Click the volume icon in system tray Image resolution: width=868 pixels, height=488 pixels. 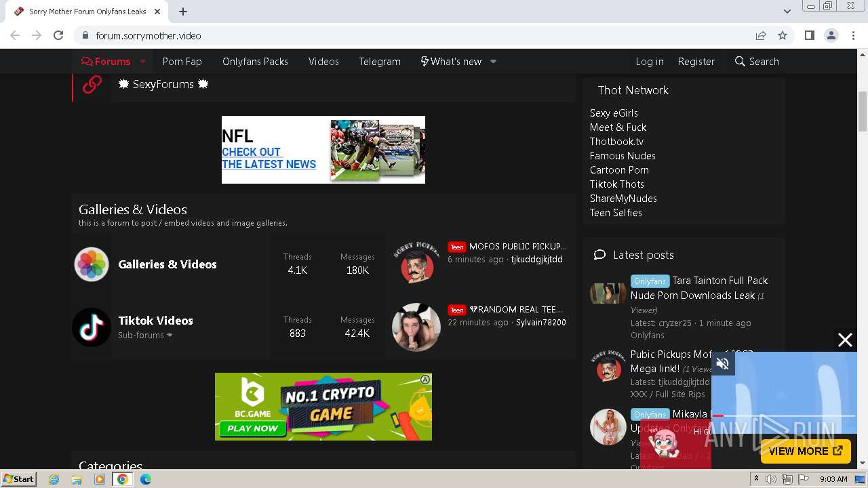pyautogui.click(x=771, y=479)
